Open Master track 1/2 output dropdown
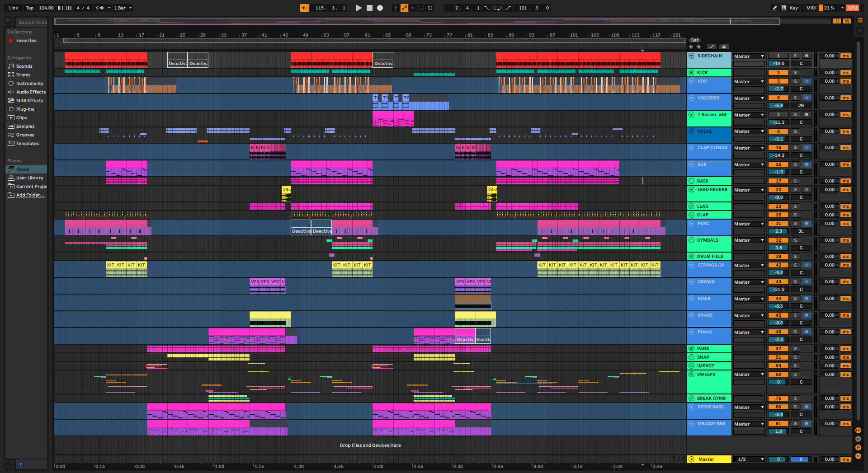 749,459
